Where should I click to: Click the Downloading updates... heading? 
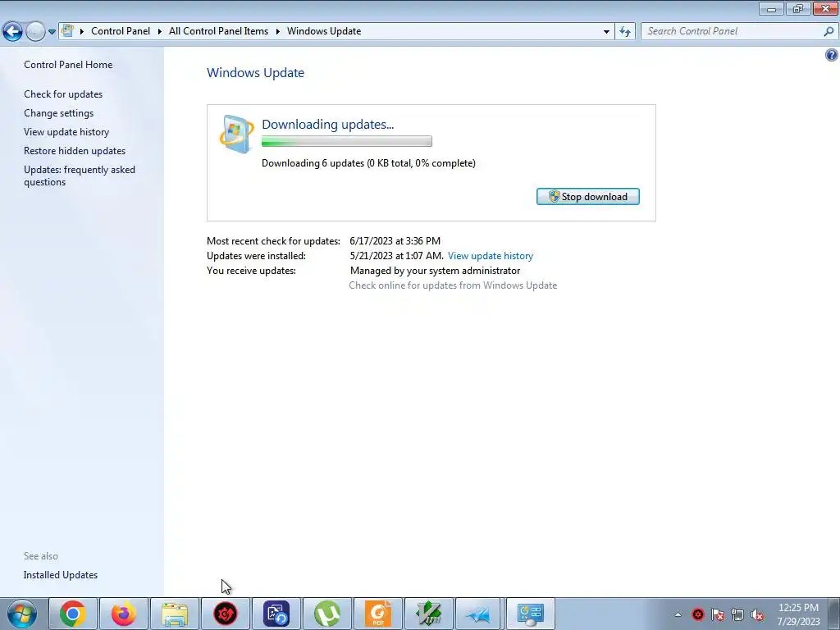[328, 125]
